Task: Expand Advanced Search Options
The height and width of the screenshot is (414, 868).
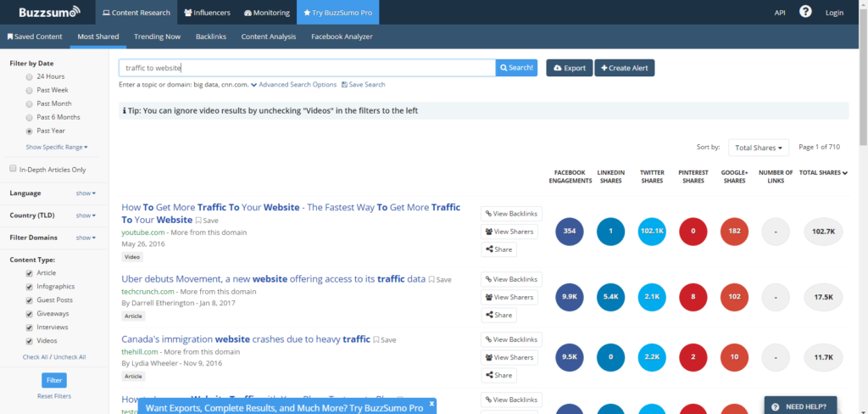Action: [x=298, y=85]
